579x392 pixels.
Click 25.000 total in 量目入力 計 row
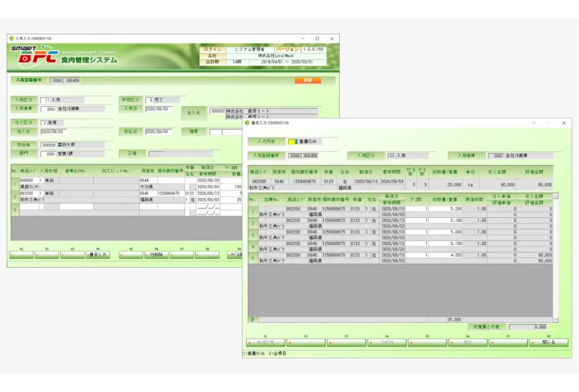click(454, 320)
